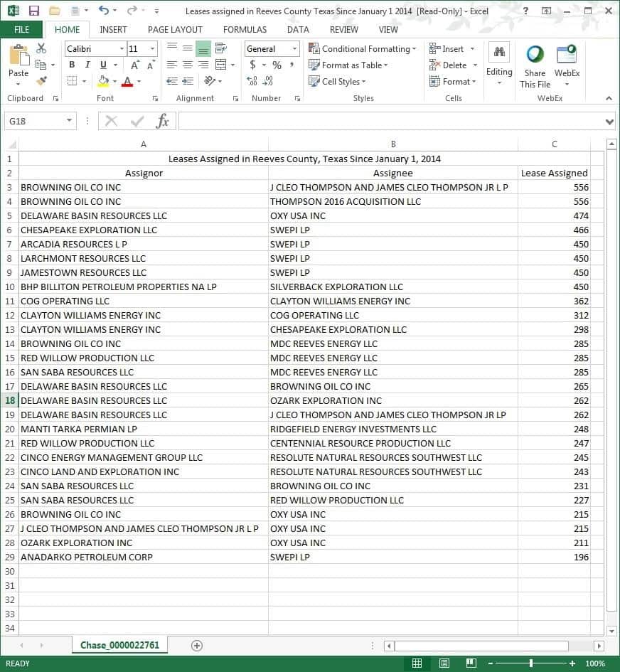Screen dimensions: 620x672
Task: Toggle Bold formatting
Action: [72, 65]
